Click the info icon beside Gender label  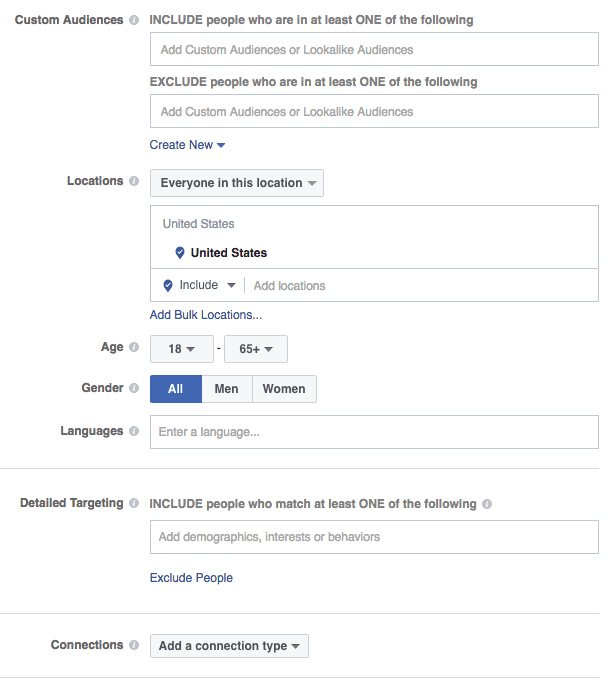point(135,388)
